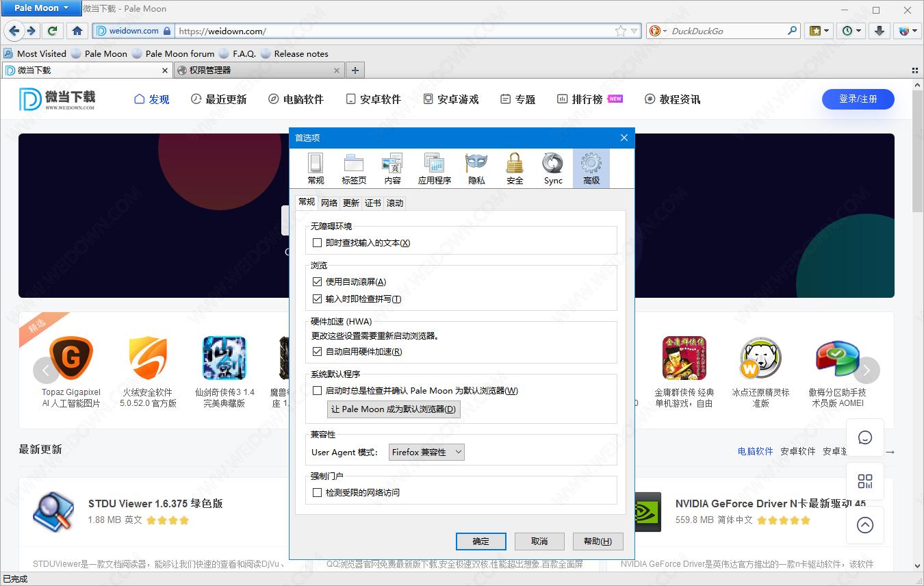Open the STDU Viewer app icon
924x586 pixels.
tap(53, 512)
